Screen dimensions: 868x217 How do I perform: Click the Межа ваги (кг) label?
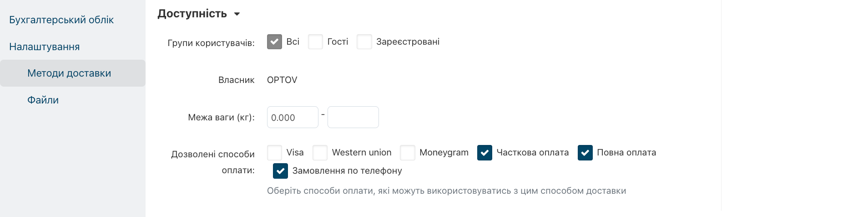[x=221, y=118]
